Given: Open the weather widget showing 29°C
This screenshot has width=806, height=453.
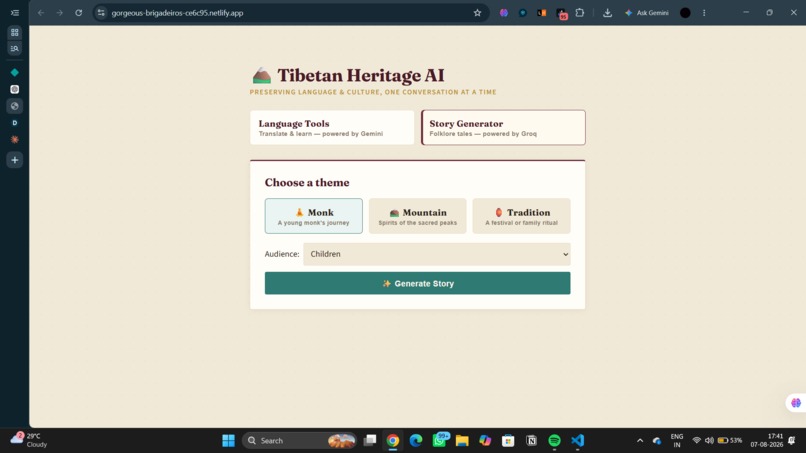Looking at the screenshot, I should [x=29, y=440].
